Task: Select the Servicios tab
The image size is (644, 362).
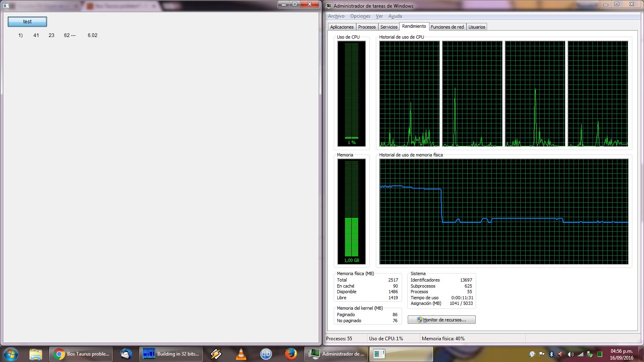Action: click(x=389, y=27)
